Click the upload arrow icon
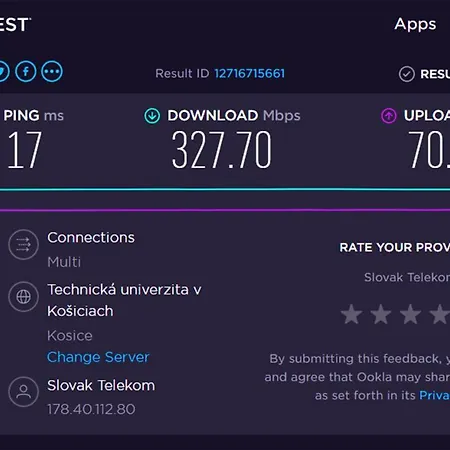Image resolution: width=450 pixels, height=450 pixels. click(389, 116)
